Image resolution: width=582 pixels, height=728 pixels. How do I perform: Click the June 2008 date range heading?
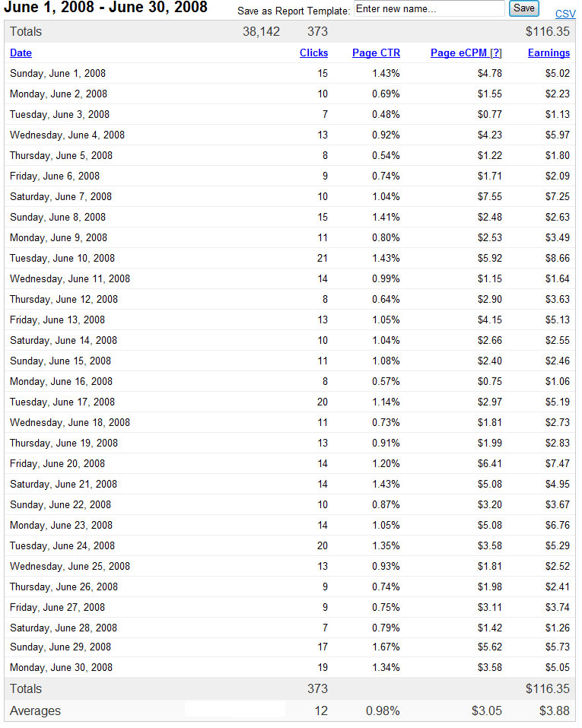point(106,8)
